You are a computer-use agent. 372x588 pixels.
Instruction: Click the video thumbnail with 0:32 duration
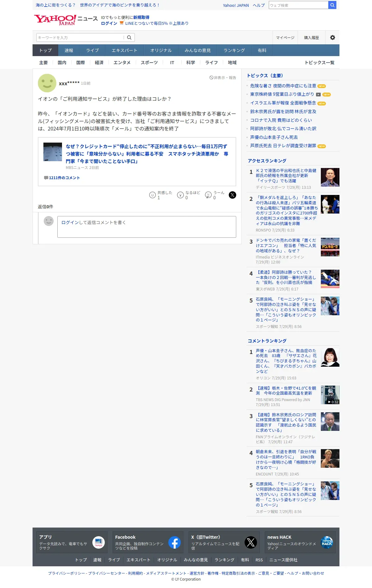(330, 395)
